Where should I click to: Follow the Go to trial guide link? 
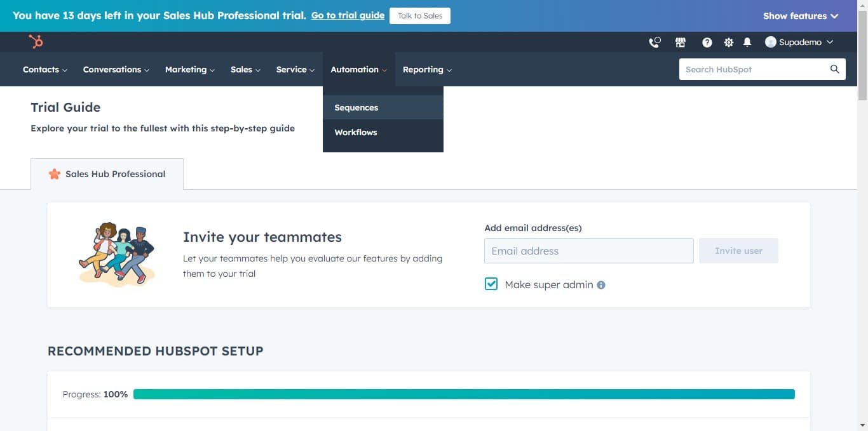coord(348,15)
